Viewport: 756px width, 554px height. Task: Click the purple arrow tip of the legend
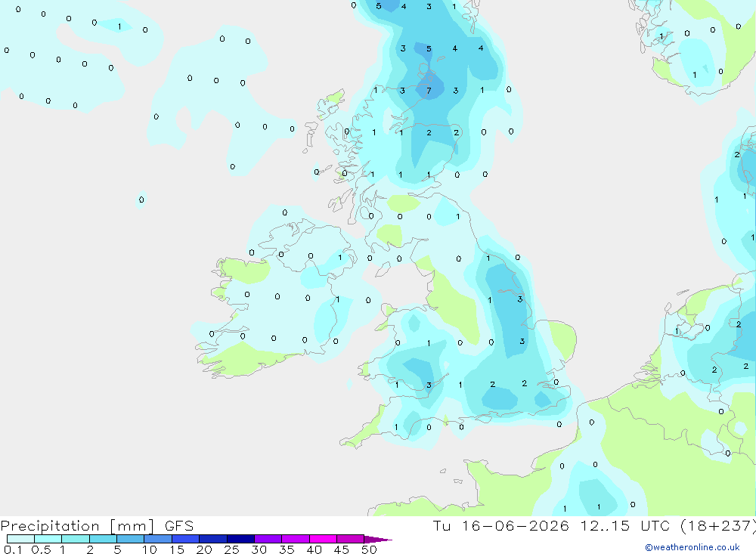[x=377, y=539]
